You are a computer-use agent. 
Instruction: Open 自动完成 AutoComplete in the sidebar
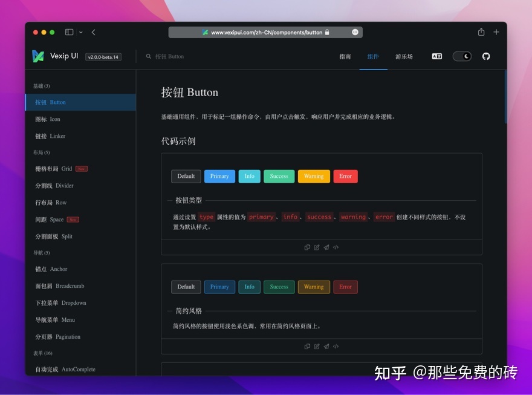pyautogui.click(x=81, y=369)
